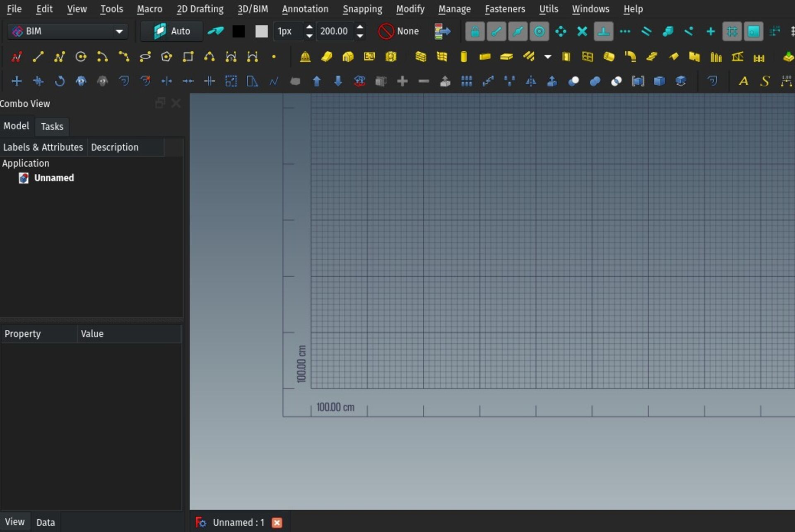Click the Labels & Attributes column header
795x532 pixels.
pyautogui.click(x=43, y=147)
